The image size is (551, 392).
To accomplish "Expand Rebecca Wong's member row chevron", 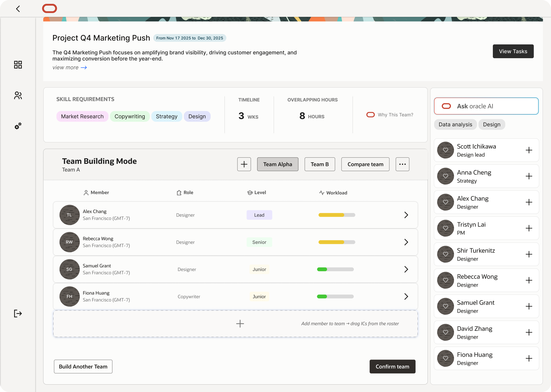I will tap(406, 242).
